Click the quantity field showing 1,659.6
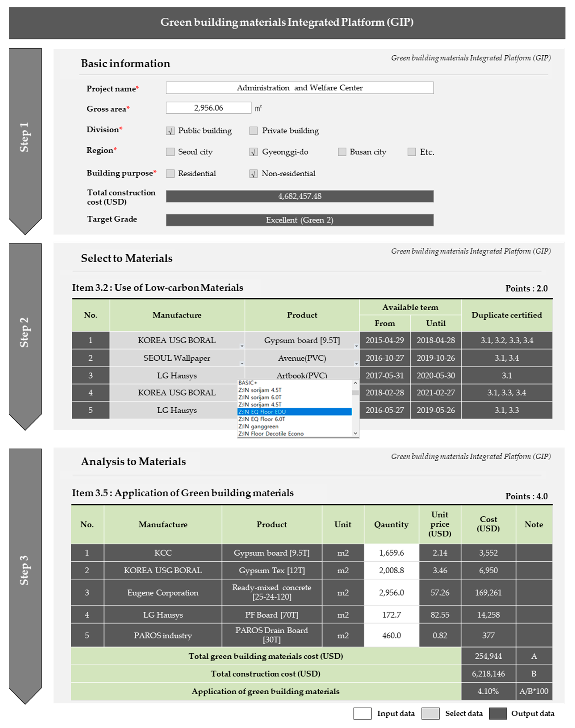The image size is (575, 728). click(x=391, y=553)
